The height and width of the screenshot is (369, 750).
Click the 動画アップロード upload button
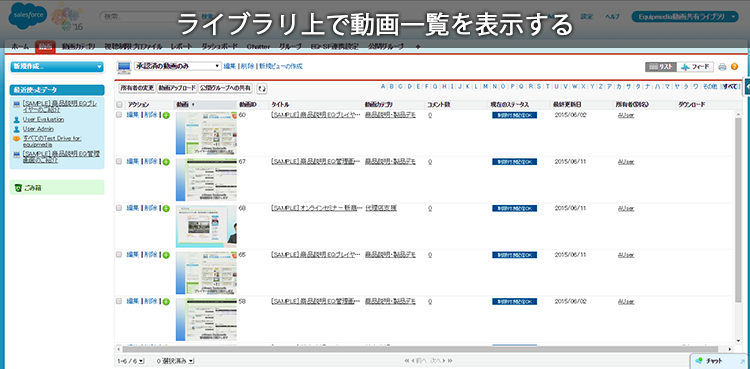tap(177, 88)
